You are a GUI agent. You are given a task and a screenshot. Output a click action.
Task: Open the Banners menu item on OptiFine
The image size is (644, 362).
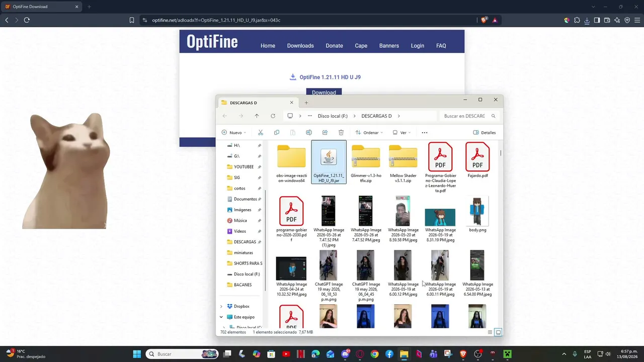click(x=389, y=46)
